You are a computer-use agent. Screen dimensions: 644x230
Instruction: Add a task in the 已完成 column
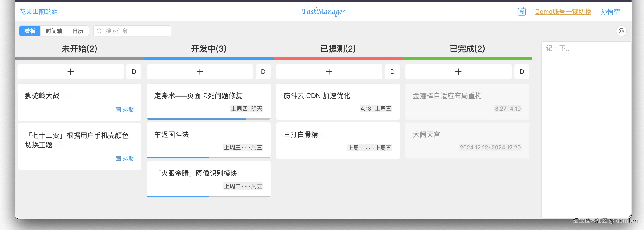coord(458,72)
